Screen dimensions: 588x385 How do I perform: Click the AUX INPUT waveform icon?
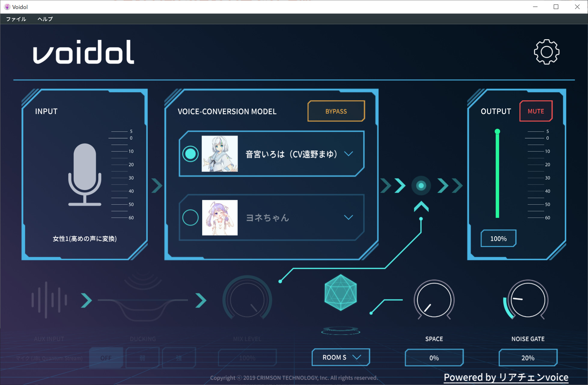coord(49,300)
